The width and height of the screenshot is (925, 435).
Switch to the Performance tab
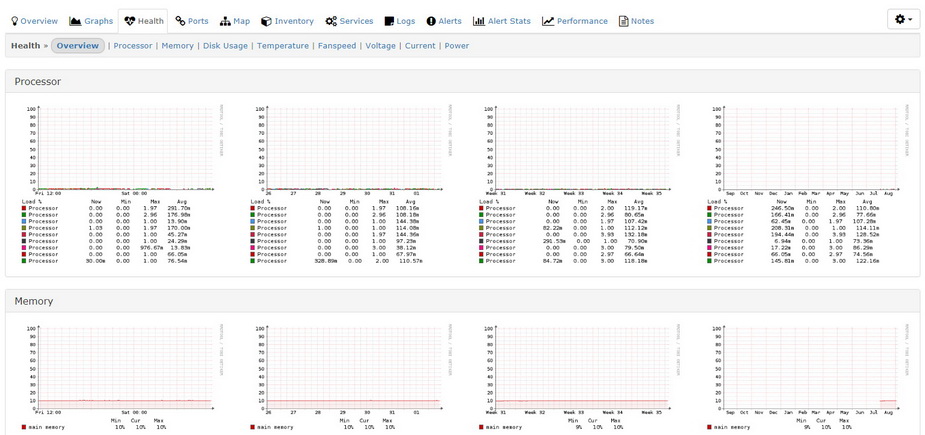coord(575,21)
